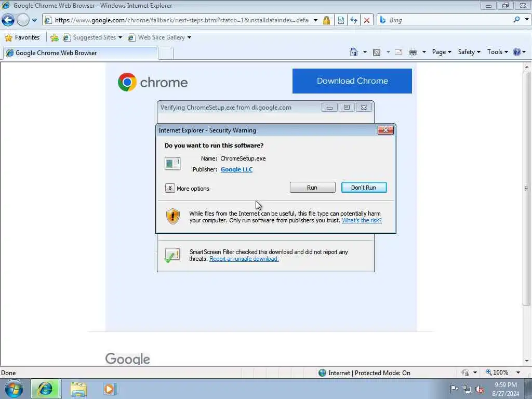Refresh the page with refresh icon
This screenshot has width=532, height=399.
353,20
